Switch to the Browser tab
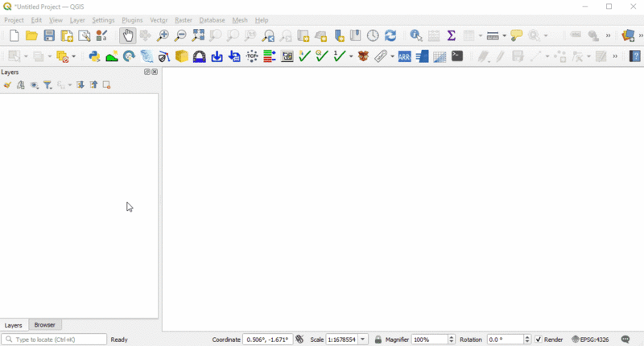Screen dimensions: 644x346 (45, 325)
